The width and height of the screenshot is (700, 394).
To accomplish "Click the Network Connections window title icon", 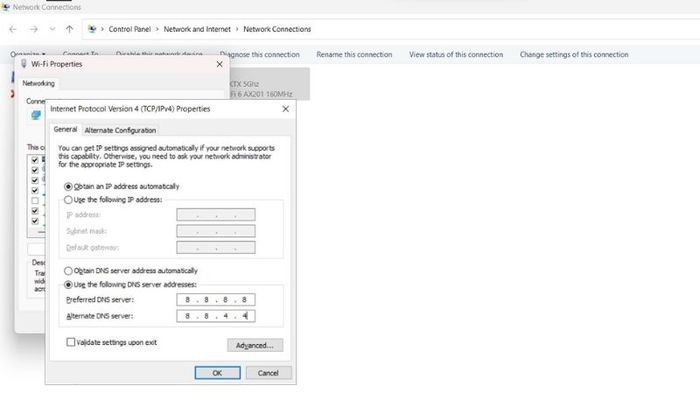I will coord(6,7).
